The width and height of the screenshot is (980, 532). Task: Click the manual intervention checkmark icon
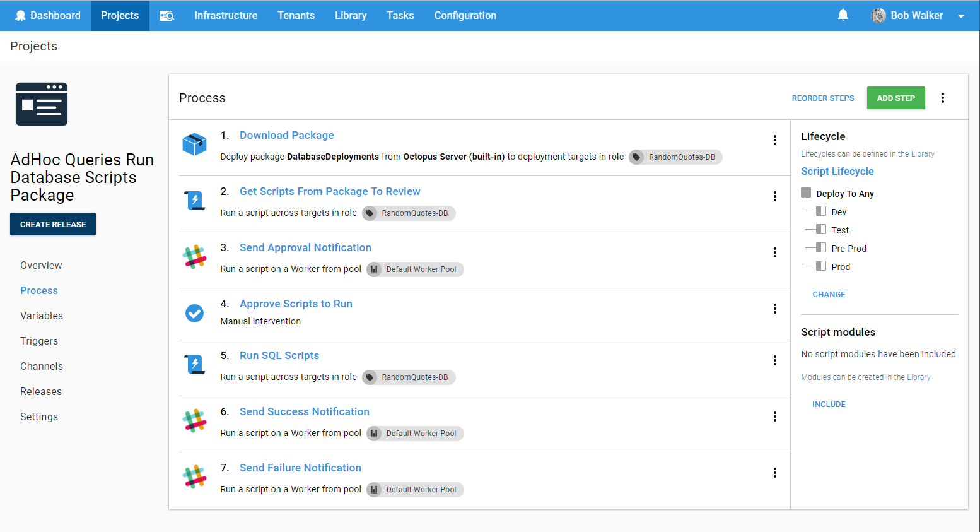click(x=194, y=313)
